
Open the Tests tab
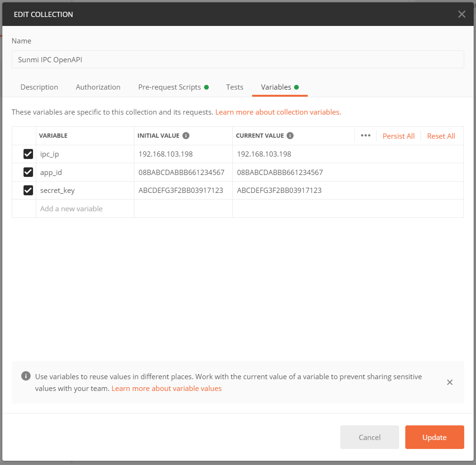(235, 87)
